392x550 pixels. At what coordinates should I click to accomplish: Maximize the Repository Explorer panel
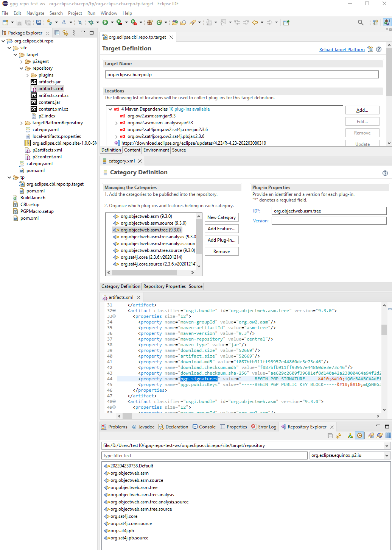(x=387, y=426)
